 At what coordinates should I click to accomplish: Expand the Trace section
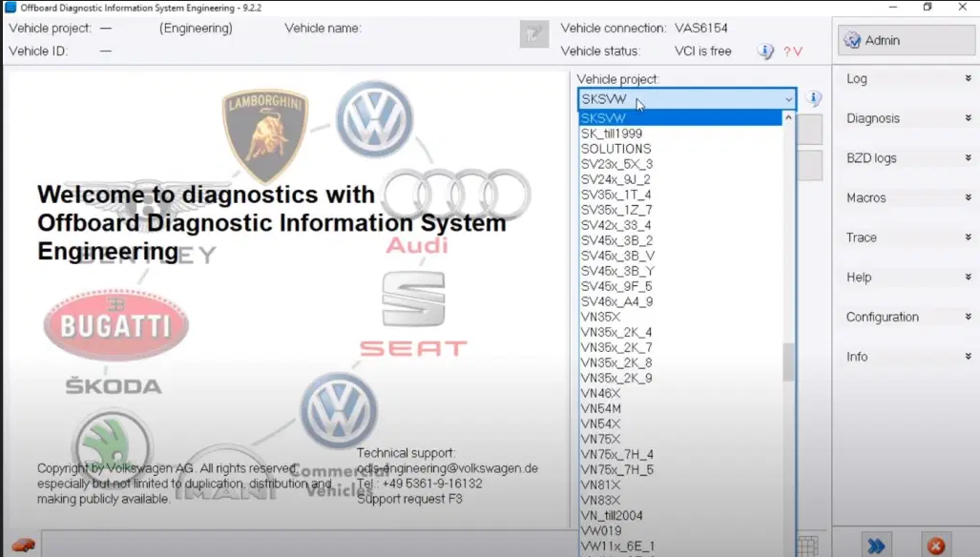click(x=907, y=237)
